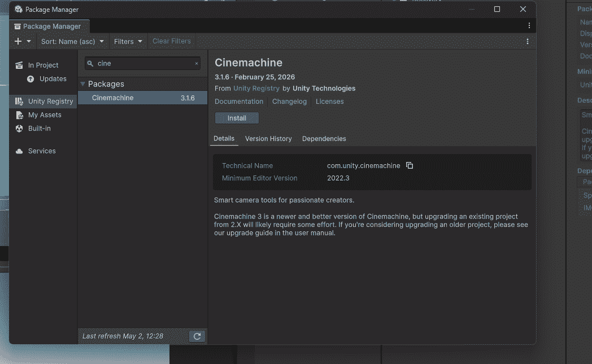Click the Cinemachine package title

pyautogui.click(x=248, y=63)
